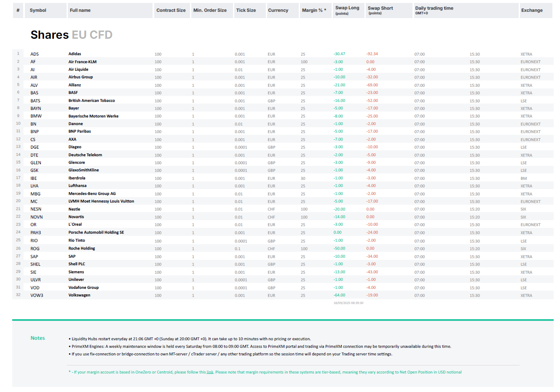Click the Roche Holding tick size 0.1
This screenshot has width=560, height=392.
pos(238,249)
